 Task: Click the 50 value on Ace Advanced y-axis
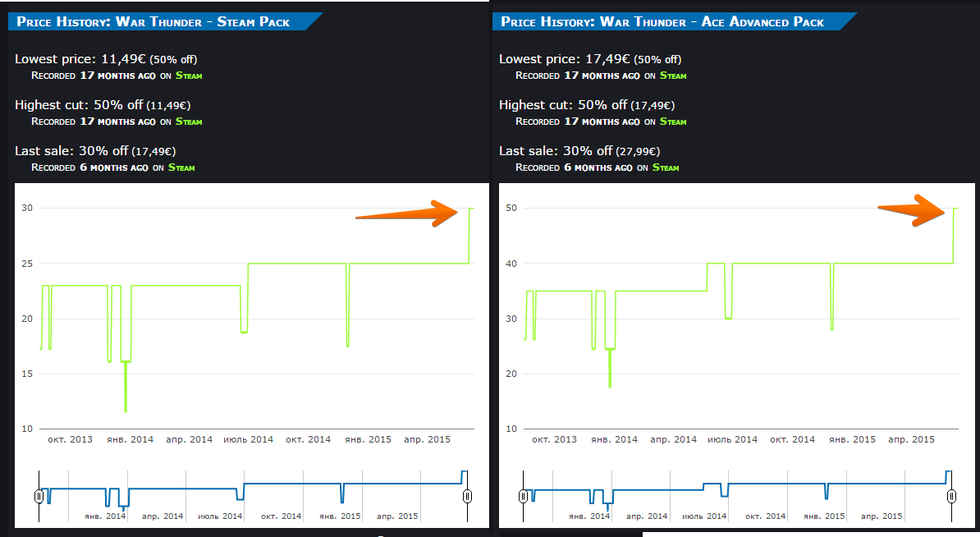[511, 209]
